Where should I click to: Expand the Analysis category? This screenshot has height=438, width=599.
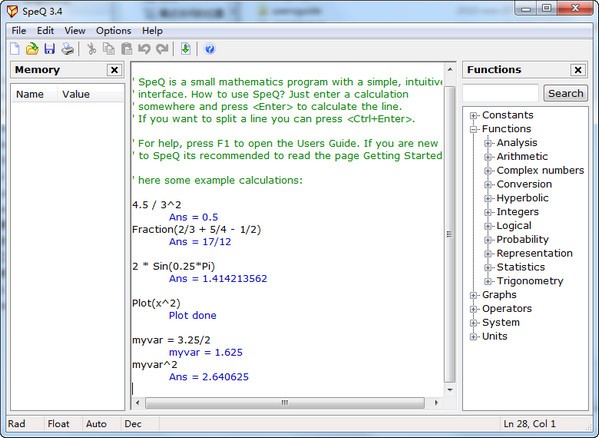tap(488, 143)
